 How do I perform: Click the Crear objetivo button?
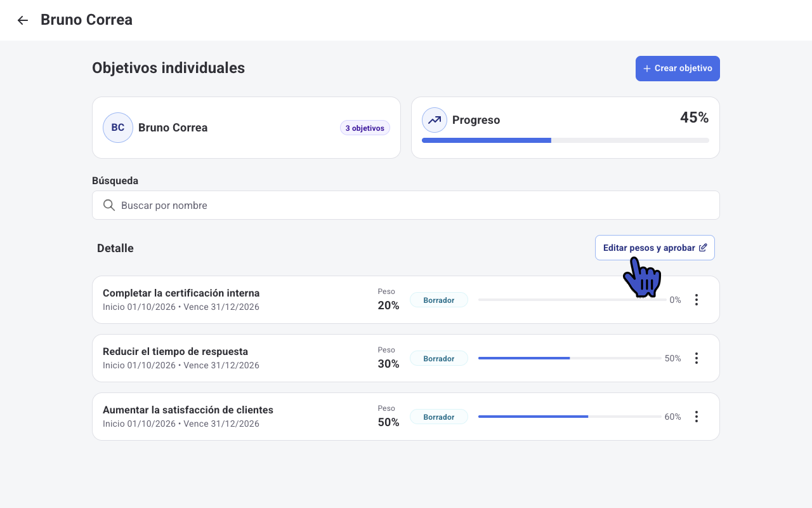pyautogui.click(x=678, y=69)
